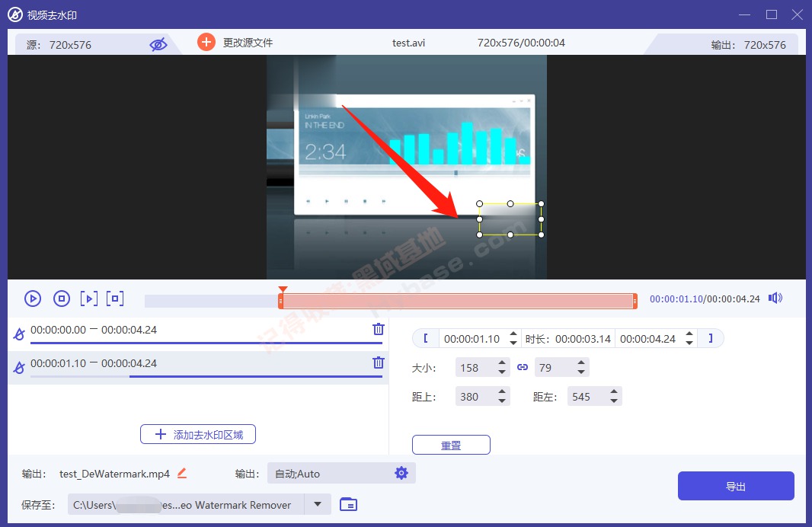Click the start time field 00:00:01.10

472,339
